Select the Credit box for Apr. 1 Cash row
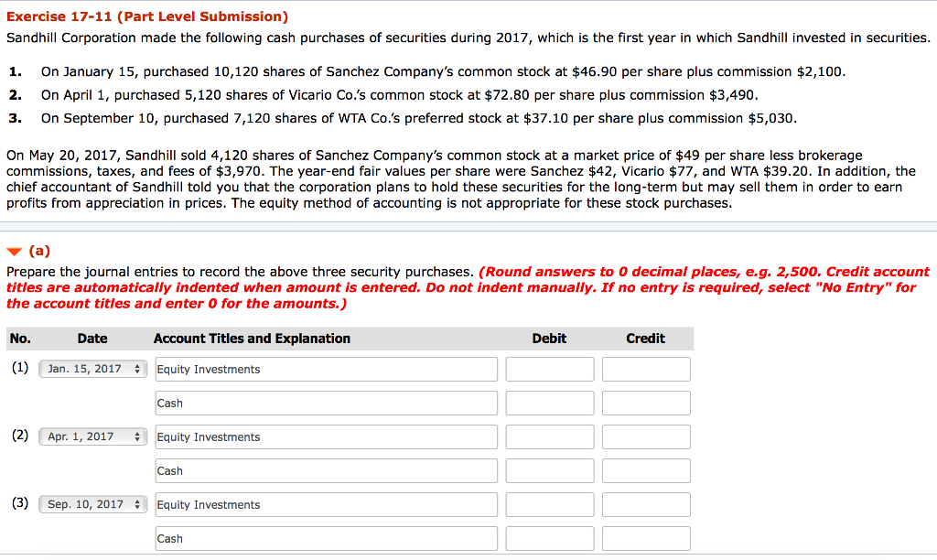 (646, 470)
